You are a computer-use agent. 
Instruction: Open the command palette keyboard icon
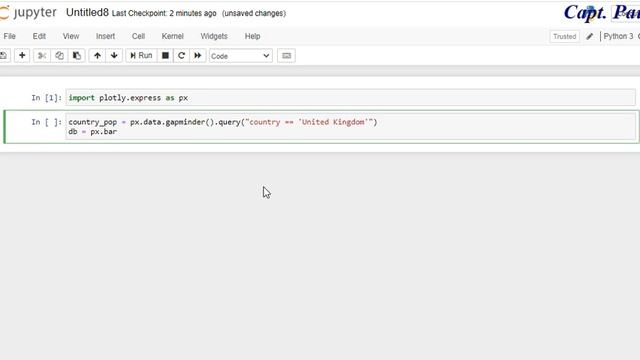[286, 56]
